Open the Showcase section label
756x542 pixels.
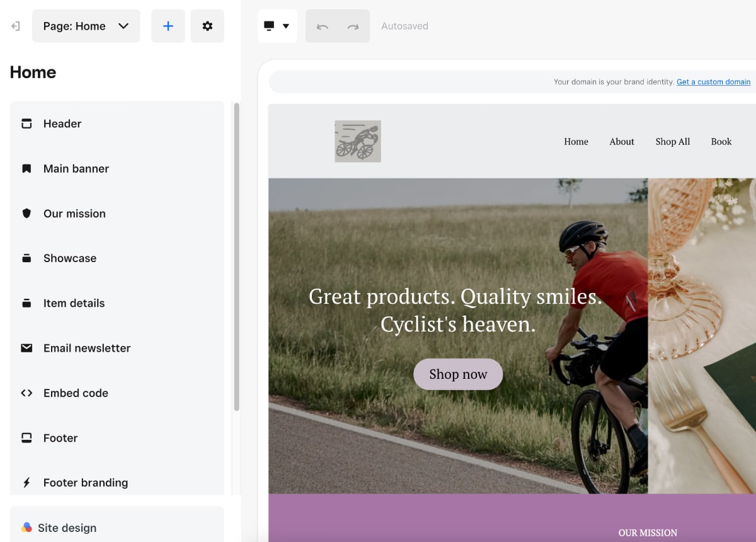(x=70, y=258)
